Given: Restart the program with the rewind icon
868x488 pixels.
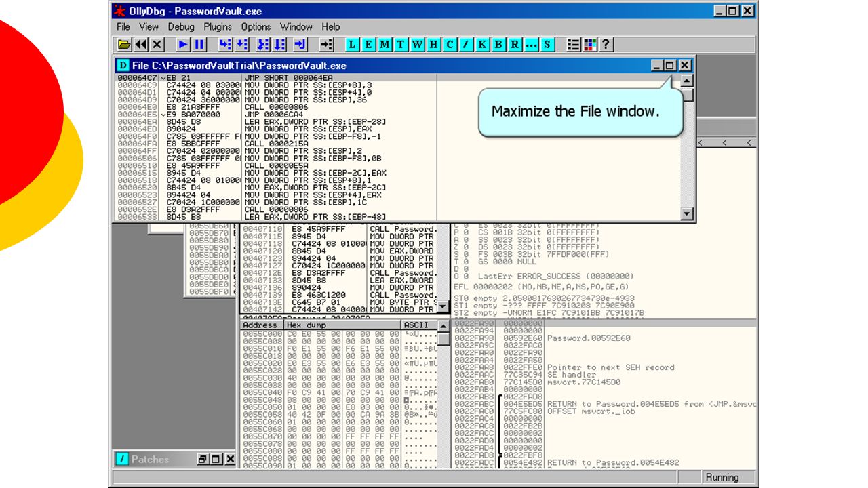Looking at the screenshot, I should tap(141, 44).
